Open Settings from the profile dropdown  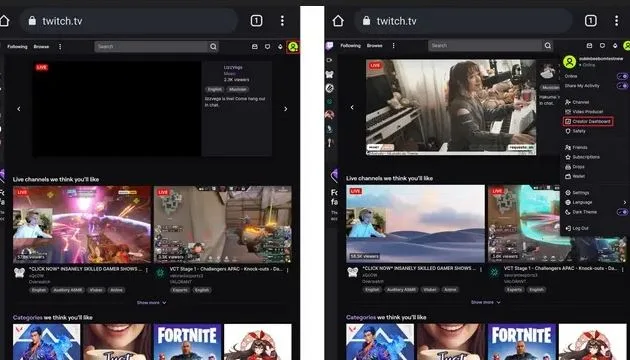click(577, 193)
